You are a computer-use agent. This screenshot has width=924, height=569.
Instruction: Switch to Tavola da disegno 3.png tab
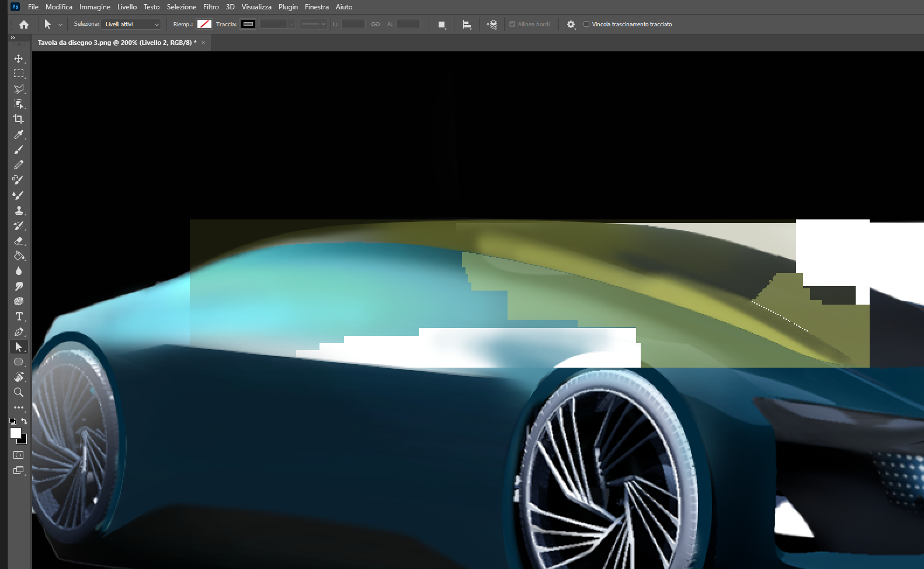[x=117, y=43]
